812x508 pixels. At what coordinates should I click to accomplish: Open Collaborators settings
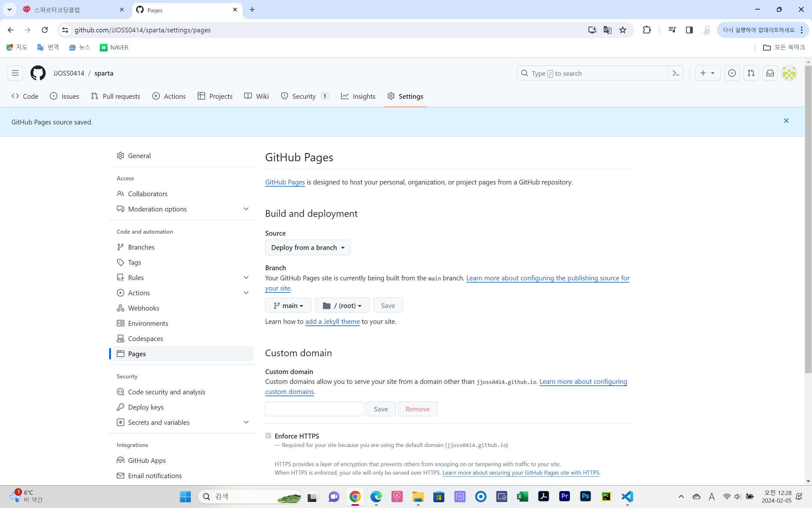[183, 194]
